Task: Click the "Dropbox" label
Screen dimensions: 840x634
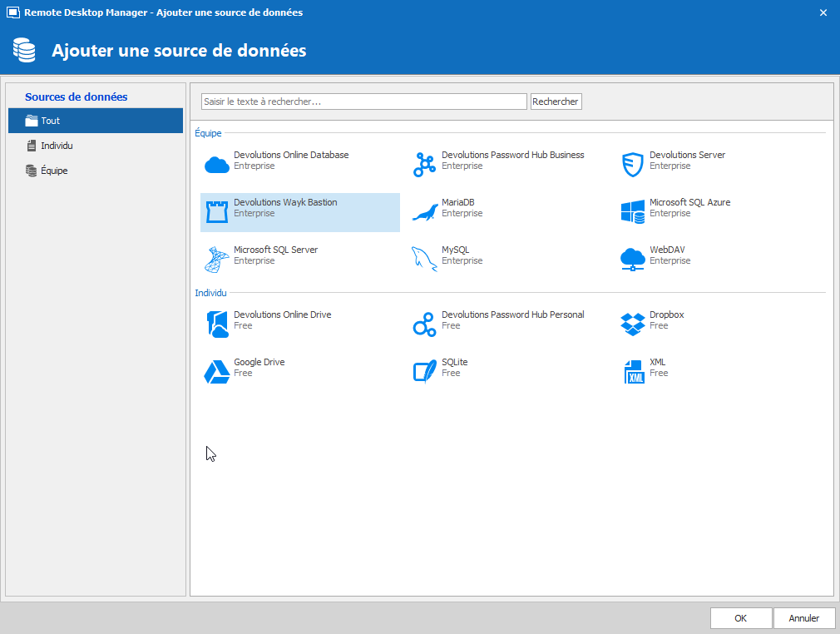Action: 666,315
